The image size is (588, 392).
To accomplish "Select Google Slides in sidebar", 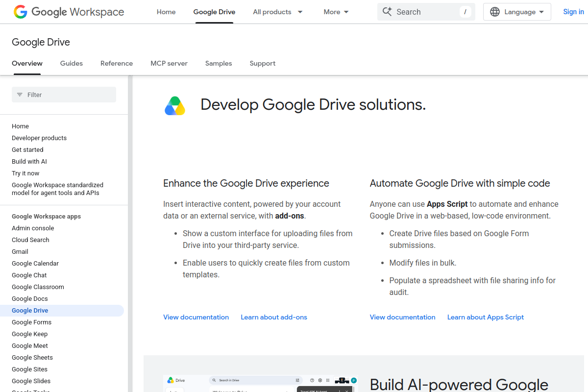I will pyautogui.click(x=31, y=381).
